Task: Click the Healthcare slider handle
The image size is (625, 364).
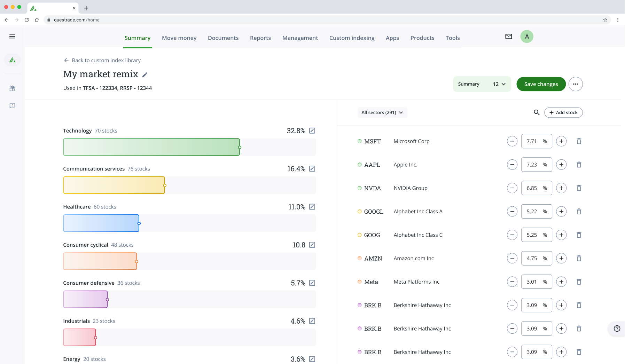Action: click(139, 223)
